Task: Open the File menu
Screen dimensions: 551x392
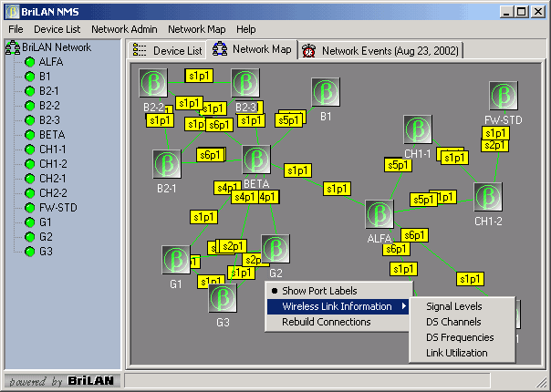Action: 16,29
